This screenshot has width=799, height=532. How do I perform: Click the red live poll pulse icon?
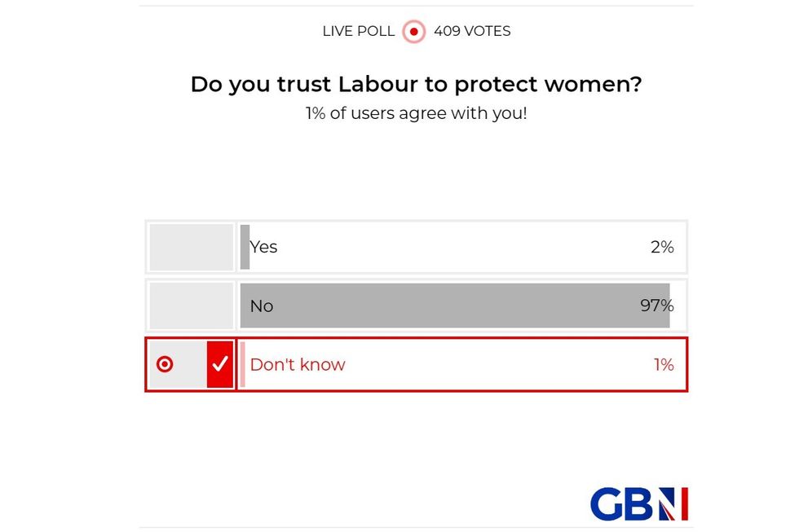point(413,32)
